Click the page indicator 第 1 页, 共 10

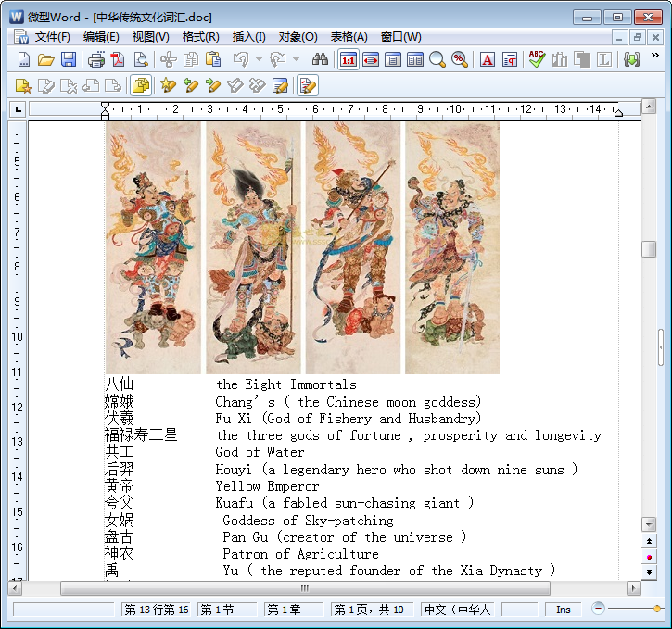[372, 610]
